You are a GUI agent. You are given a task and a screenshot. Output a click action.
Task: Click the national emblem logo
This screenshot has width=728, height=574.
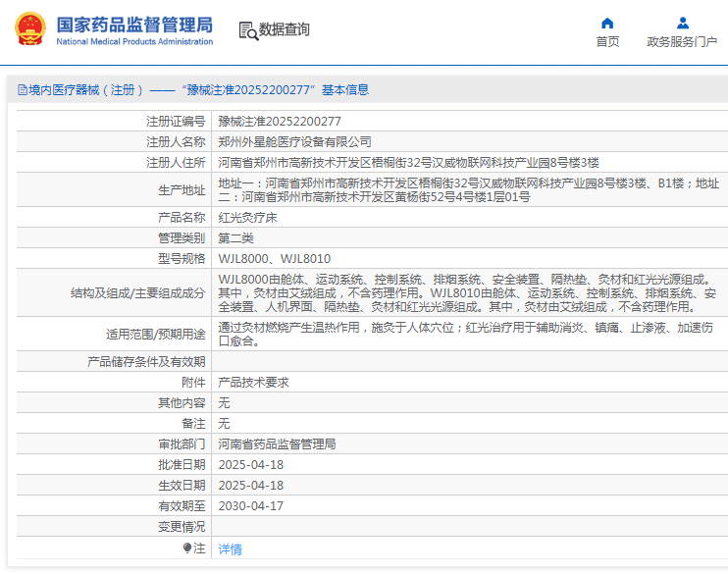pyautogui.click(x=30, y=28)
